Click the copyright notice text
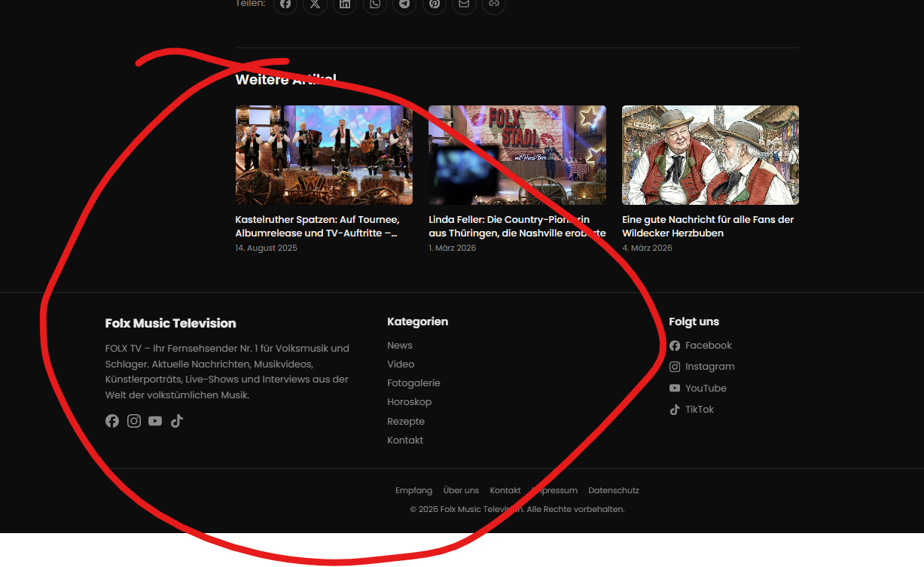 pyautogui.click(x=517, y=509)
